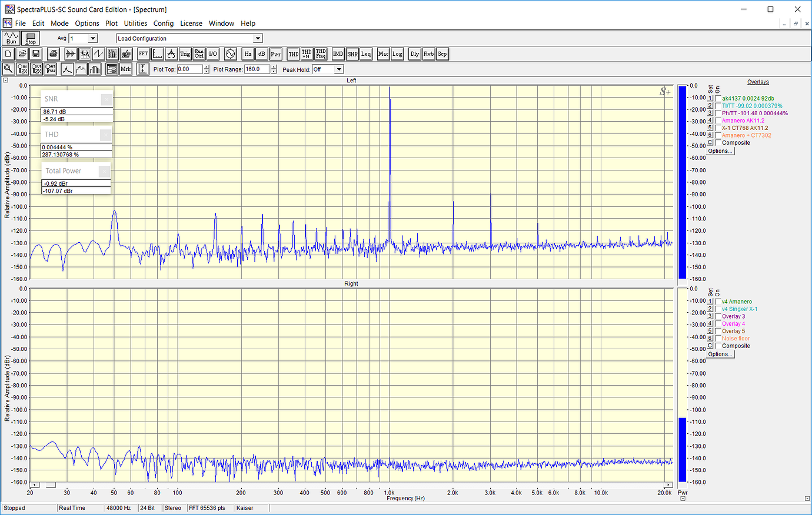Click Set button 3 for Ph/TT overlay
812x515 pixels.
coord(710,113)
